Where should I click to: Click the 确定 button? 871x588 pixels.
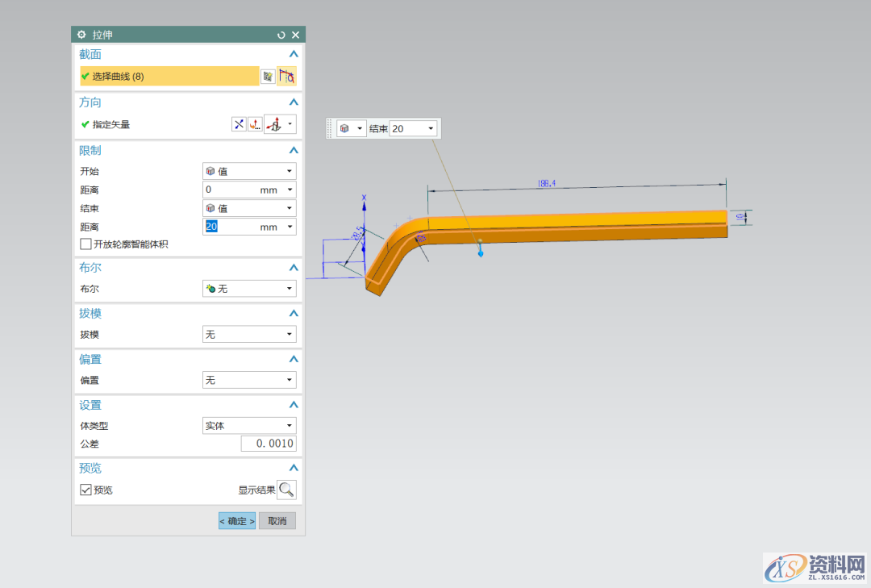(237, 521)
